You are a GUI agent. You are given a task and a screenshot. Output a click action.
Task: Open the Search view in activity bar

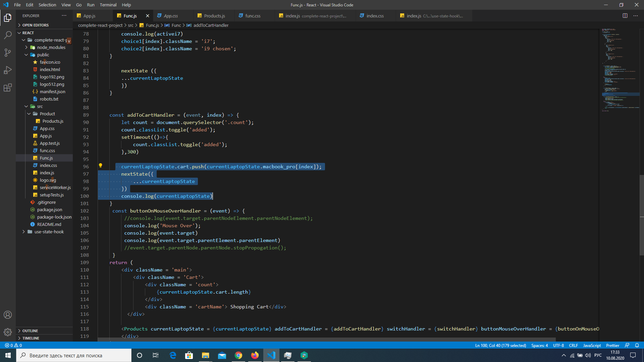click(x=8, y=35)
